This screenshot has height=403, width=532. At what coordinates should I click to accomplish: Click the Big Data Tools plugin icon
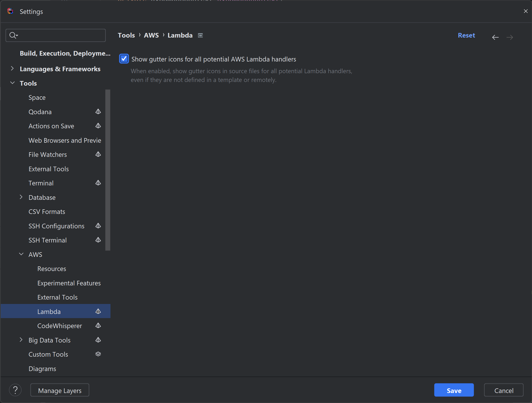pos(97,340)
